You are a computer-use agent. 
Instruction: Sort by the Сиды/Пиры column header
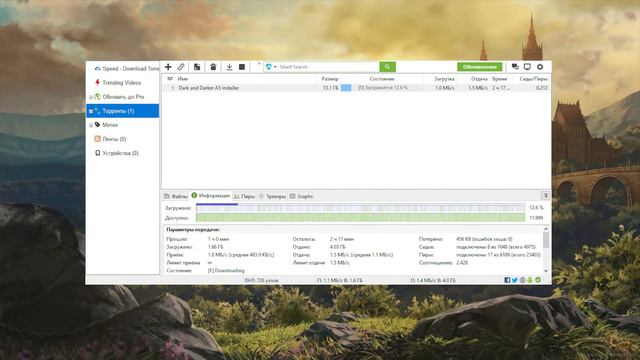pyautogui.click(x=533, y=79)
